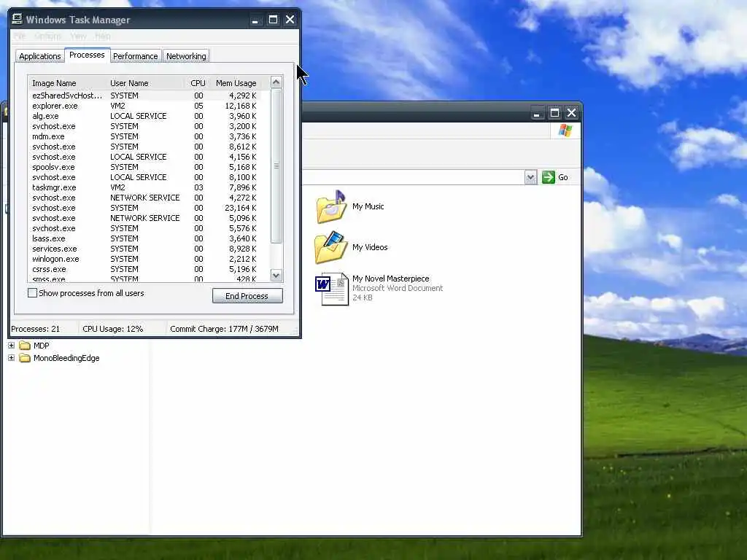Click the MDP folder name in tree
747x560 pixels.
pyautogui.click(x=42, y=346)
